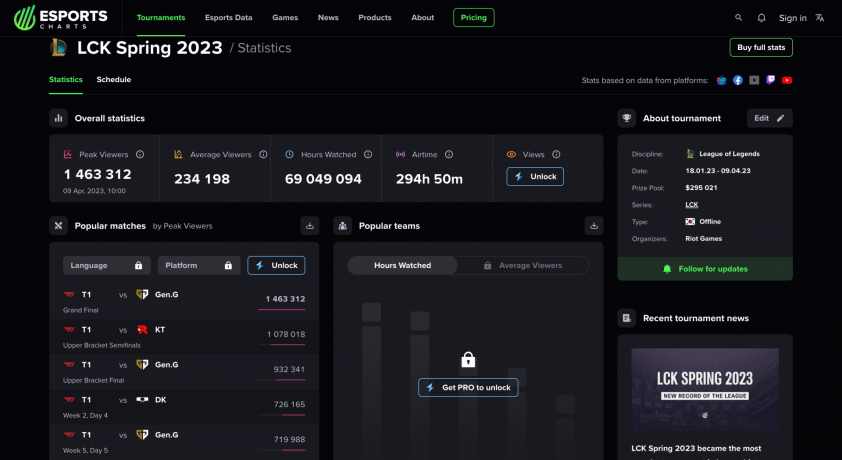Click the 69 049 094 hours watched value
842x460 pixels.
coord(323,179)
